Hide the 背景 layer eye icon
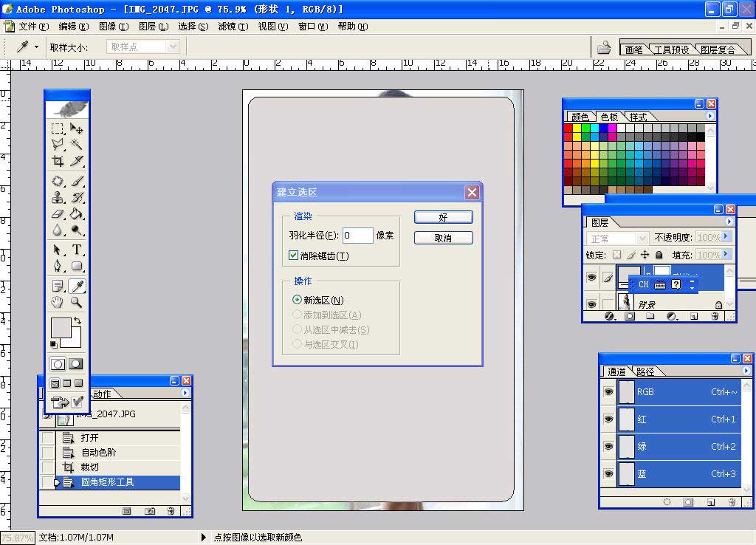756x545 pixels. (591, 304)
